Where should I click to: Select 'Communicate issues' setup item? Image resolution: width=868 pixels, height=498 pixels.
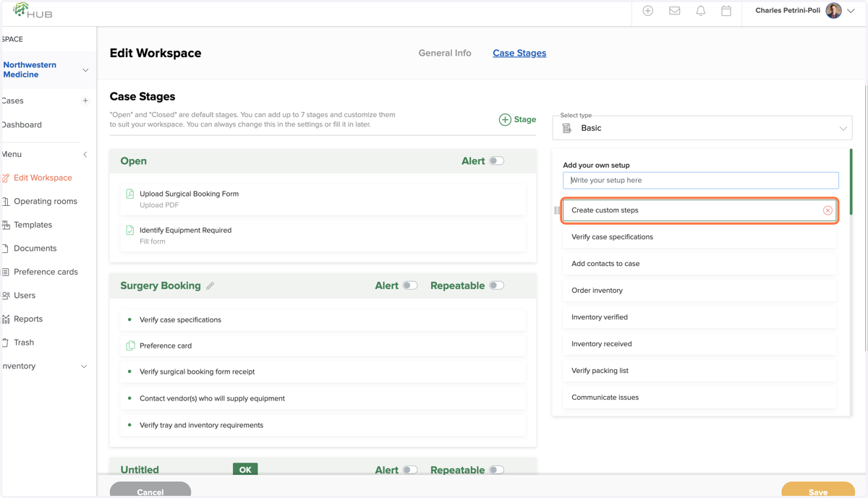pyautogui.click(x=700, y=398)
